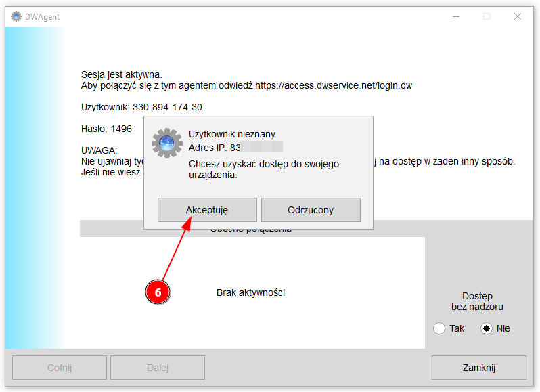Minimize the DWAgent window
The width and height of the screenshot is (540, 392).
point(456,16)
